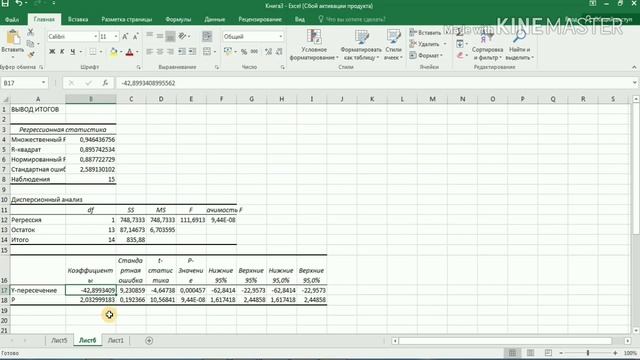640x360 pixels.
Task: Apply the yellow fill color bucket
Action: [113, 52]
